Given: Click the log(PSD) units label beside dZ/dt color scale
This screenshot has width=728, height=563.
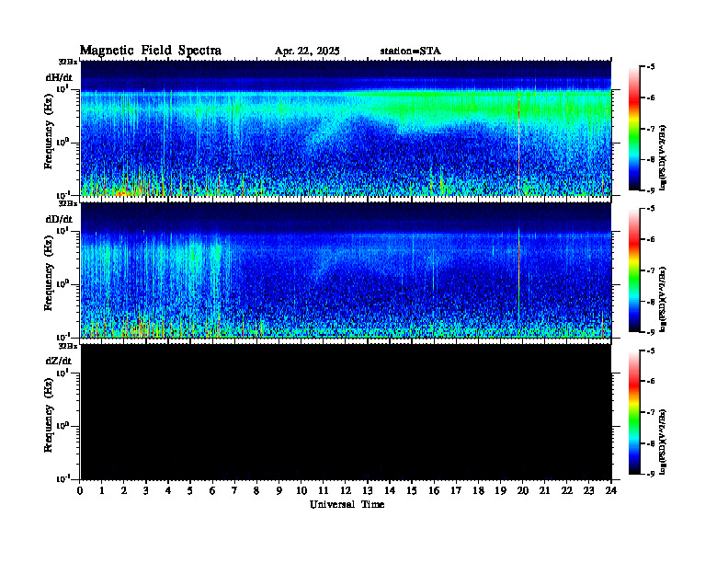Looking at the screenshot, I should click(663, 442).
